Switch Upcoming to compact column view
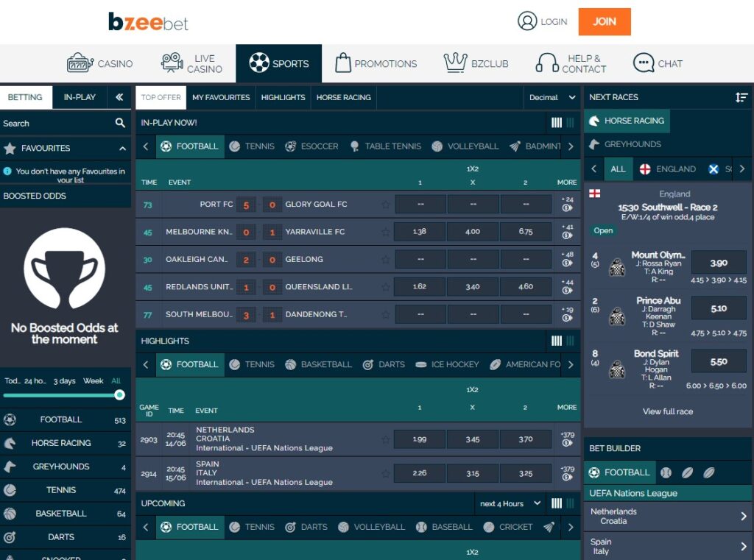754x560 pixels. pos(571,503)
